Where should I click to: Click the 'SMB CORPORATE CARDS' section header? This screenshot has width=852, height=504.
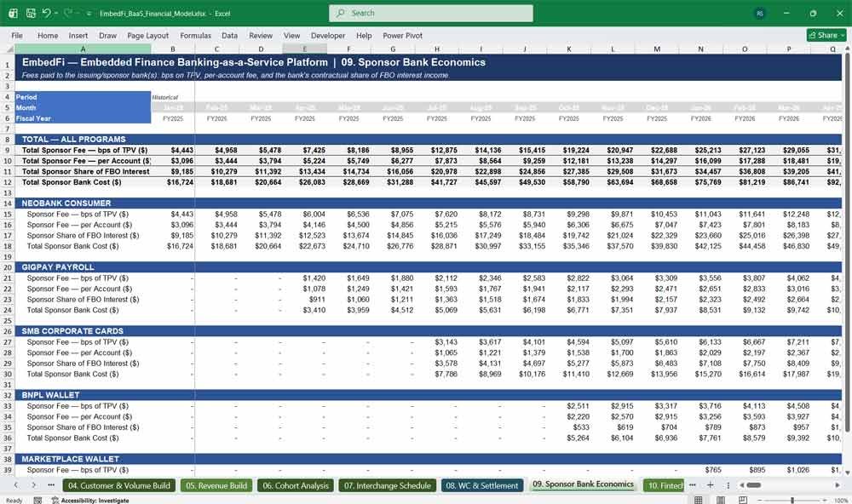click(72, 330)
